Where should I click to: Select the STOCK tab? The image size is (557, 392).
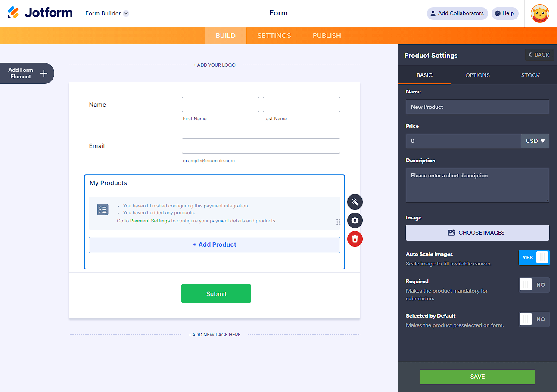coord(530,75)
